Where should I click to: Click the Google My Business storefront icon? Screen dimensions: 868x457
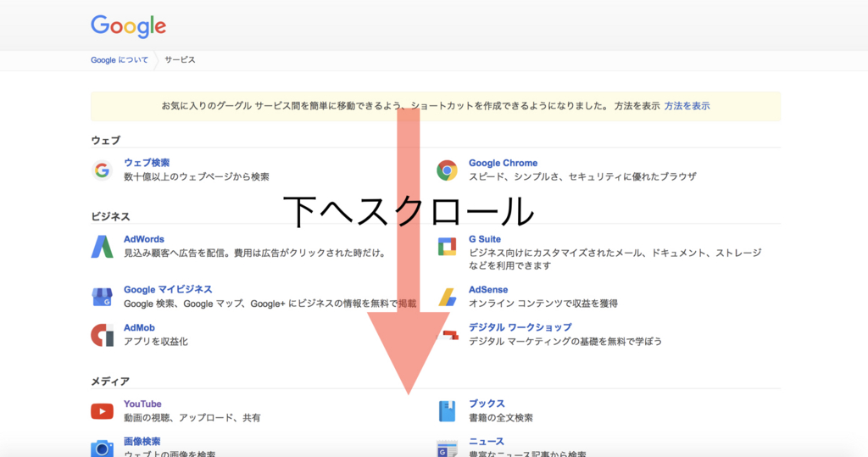[x=102, y=297]
